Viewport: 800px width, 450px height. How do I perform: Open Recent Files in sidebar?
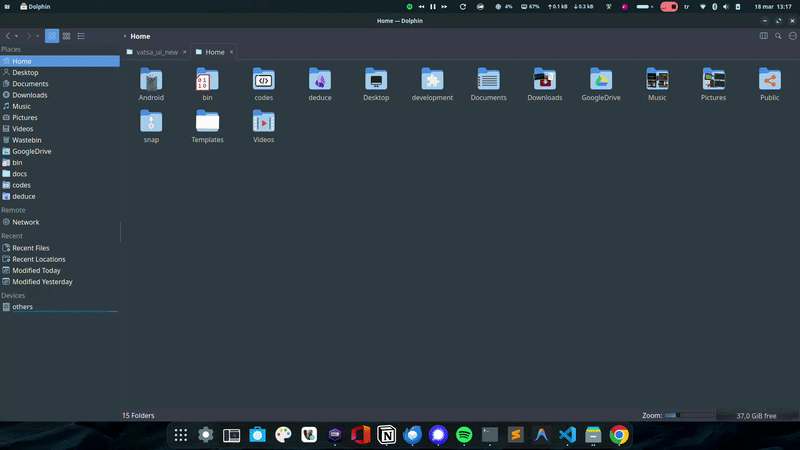(x=30, y=248)
